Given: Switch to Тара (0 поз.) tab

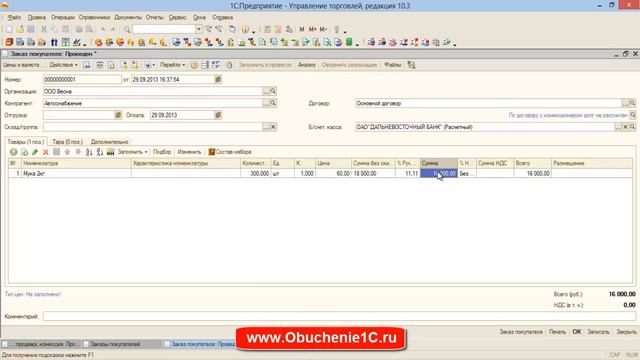Looking at the screenshot, I should tap(67, 142).
